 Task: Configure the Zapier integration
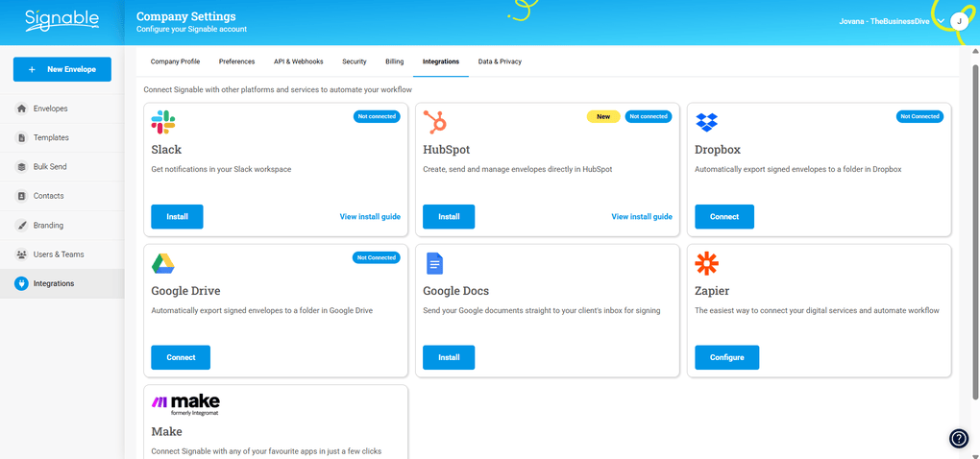click(727, 358)
